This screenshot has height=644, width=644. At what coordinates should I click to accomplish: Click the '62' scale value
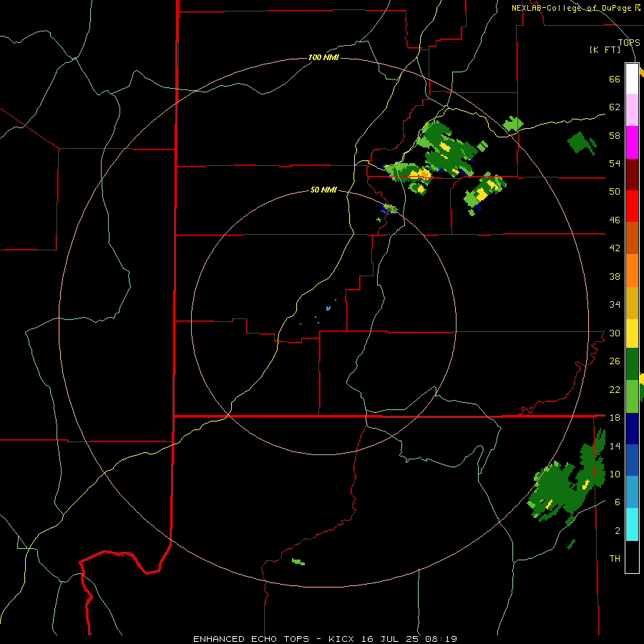(615, 107)
